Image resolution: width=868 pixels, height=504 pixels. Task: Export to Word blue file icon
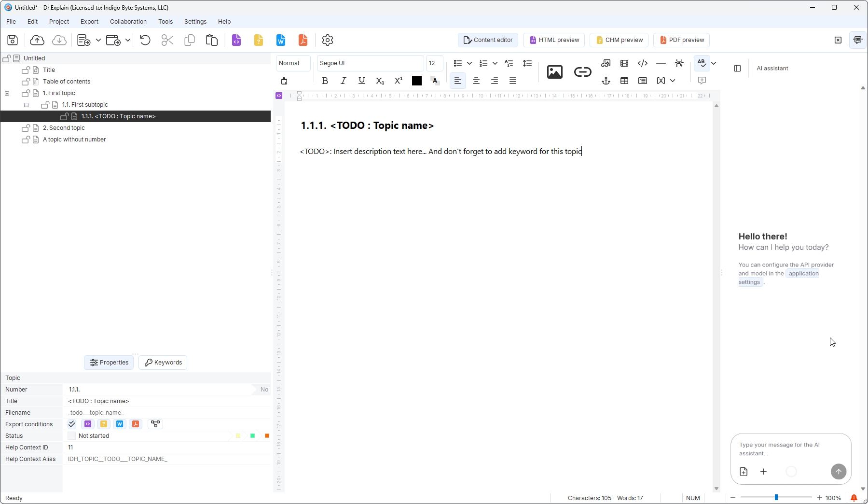click(281, 40)
